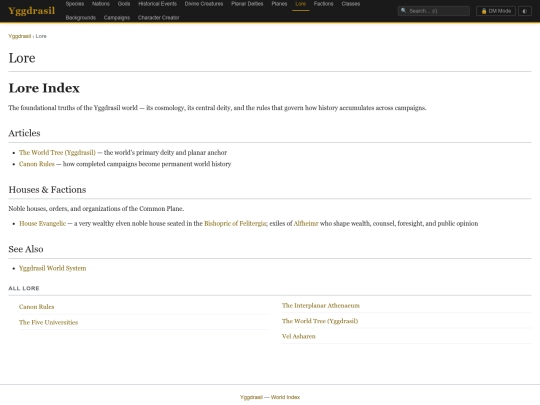This screenshot has height=405, width=540.
Task: Click the DM Mode lock icon
Action: coord(484,11)
